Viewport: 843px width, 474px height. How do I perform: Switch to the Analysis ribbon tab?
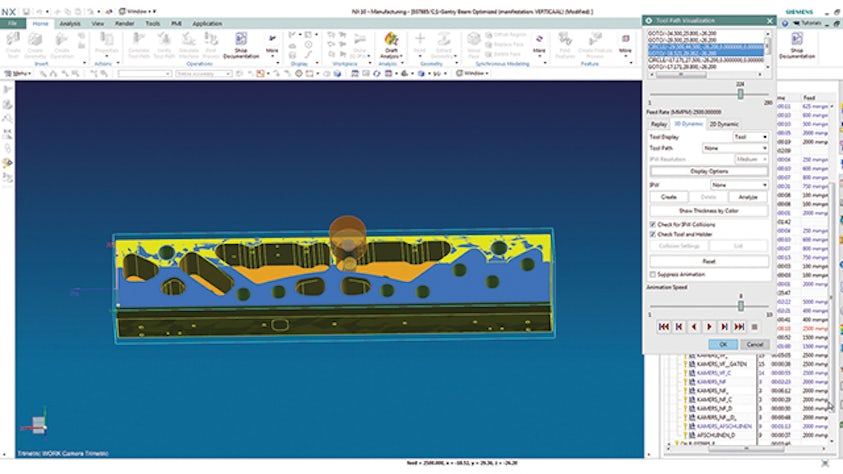click(69, 24)
